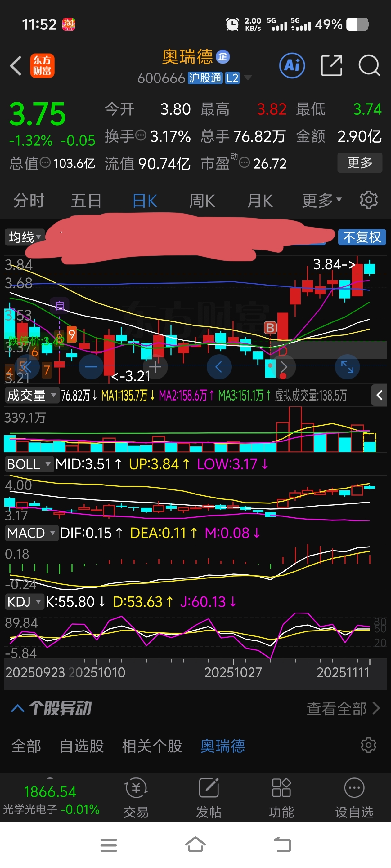The width and height of the screenshot is (391, 868).
Task: Tap the share/export icon
Action: coord(331,65)
